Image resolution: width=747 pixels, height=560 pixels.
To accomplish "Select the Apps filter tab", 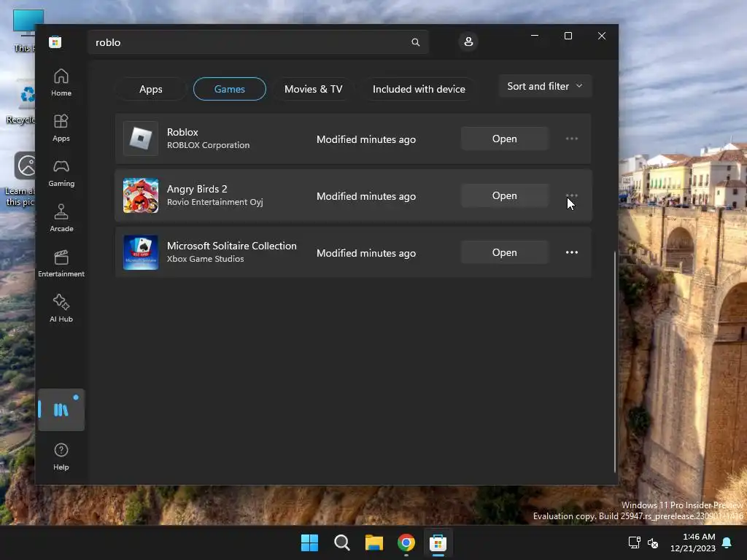I will (150, 89).
